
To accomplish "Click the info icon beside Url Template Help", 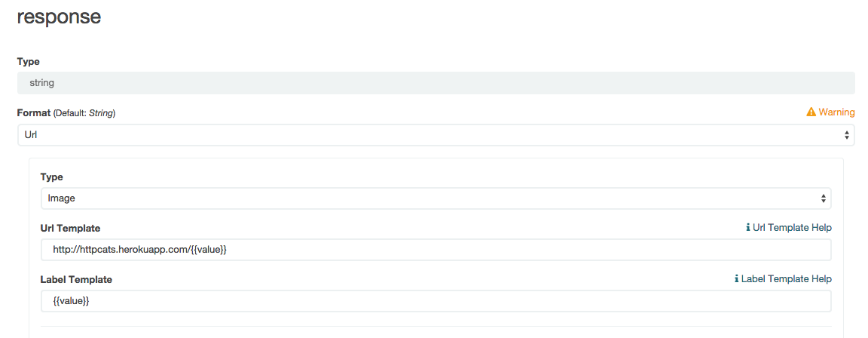I will click(x=747, y=227).
